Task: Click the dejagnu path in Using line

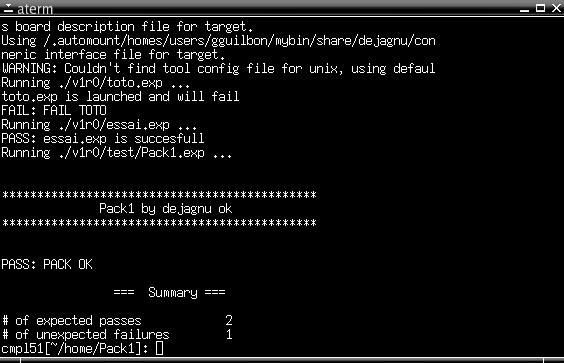Action: [239, 41]
